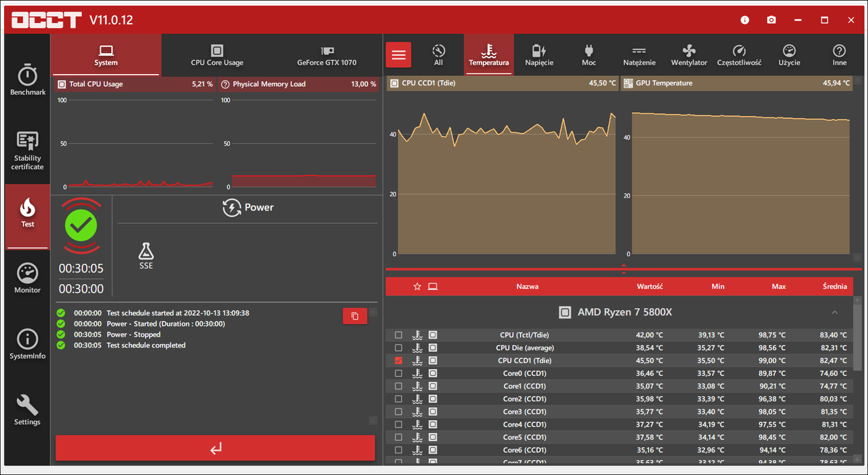Image resolution: width=868 pixels, height=475 pixels.
Task: Click the thermometer icon for Core3 (CCD1)
Action: pos(417,412)
